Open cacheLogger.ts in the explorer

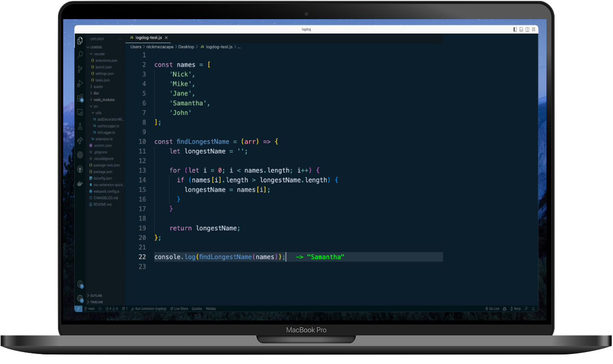105,126
